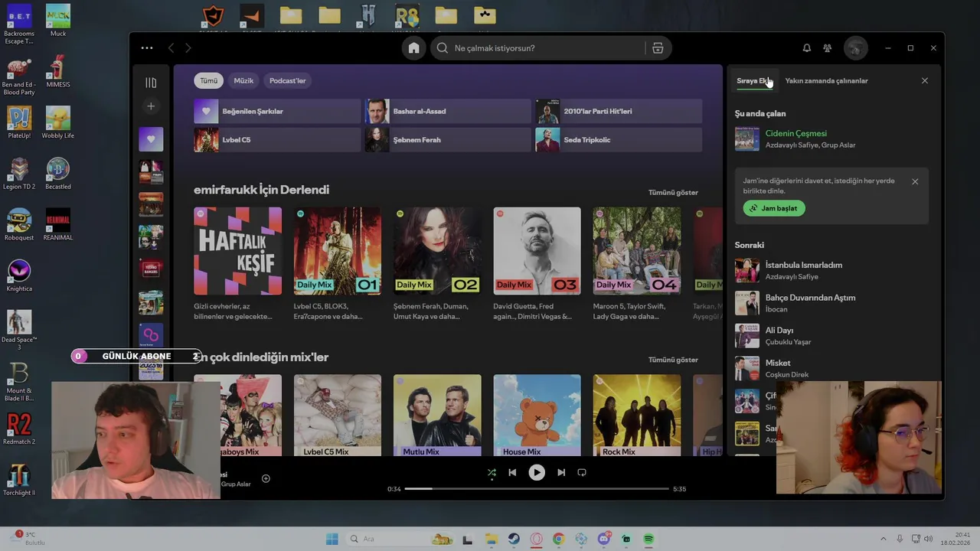Toggle shuffle playback

click(492, 473)
